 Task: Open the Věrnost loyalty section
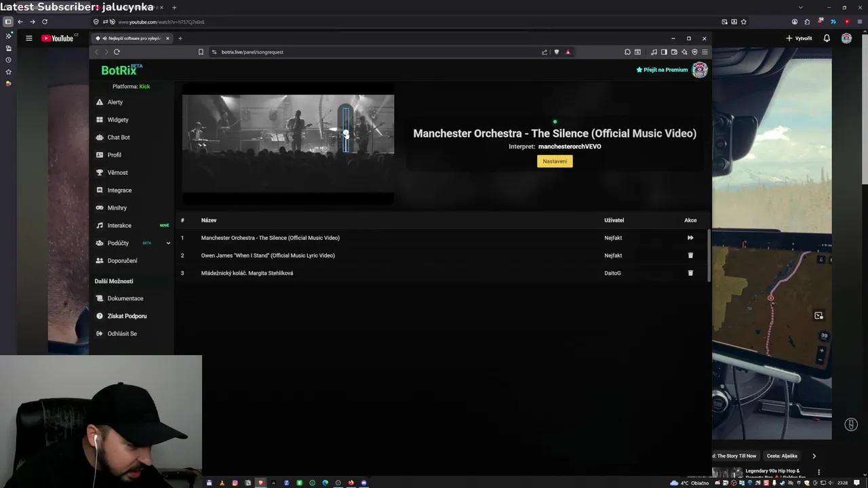coord(117,173)
